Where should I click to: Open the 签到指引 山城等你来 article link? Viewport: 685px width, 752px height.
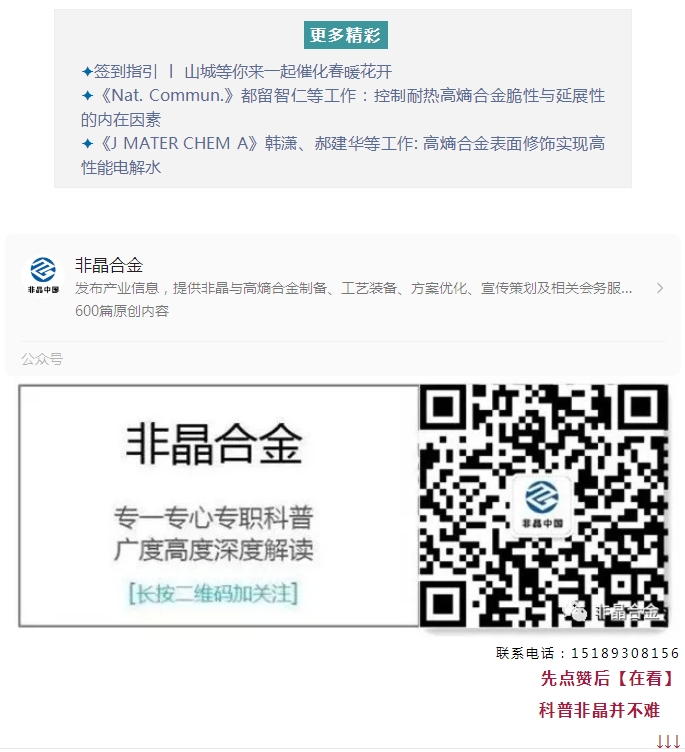coord(237,72)
